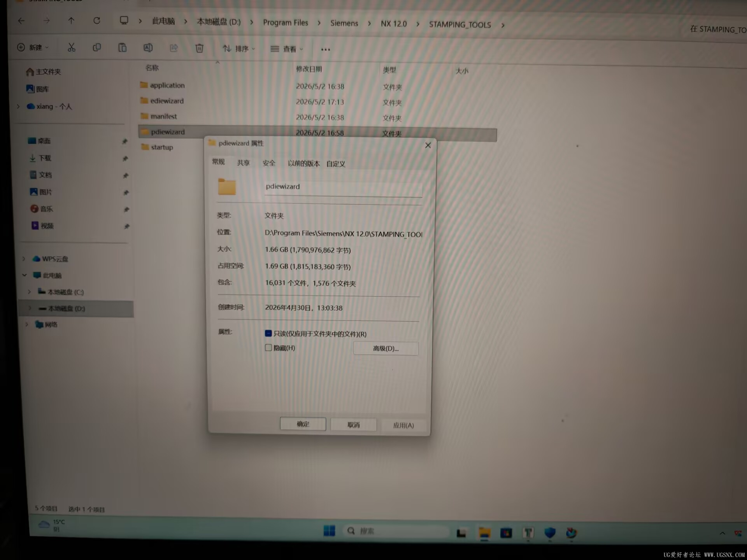Click 确定 in the properties dialog
Viewport: 747px width, 560px height.
(303, 424)
